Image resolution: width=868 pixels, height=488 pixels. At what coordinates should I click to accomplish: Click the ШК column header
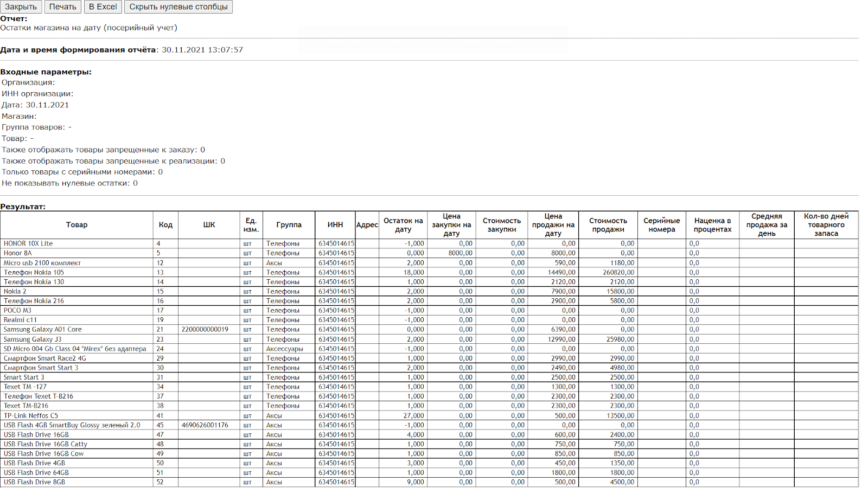click(209, 225)
